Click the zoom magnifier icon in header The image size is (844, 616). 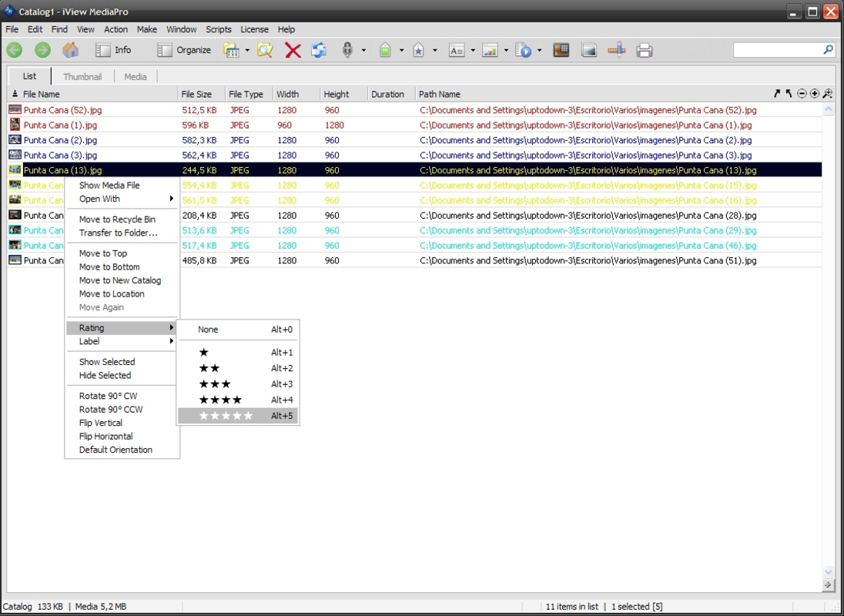coord(828,94)
